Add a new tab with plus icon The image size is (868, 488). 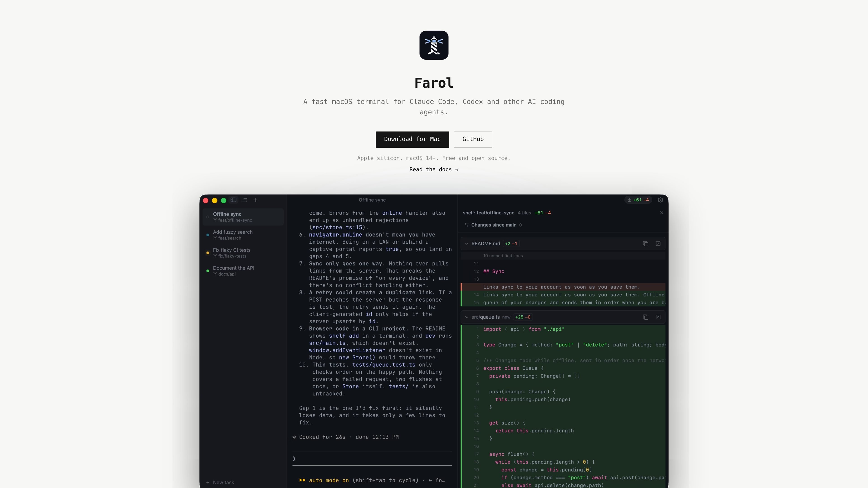pos(255,200)
